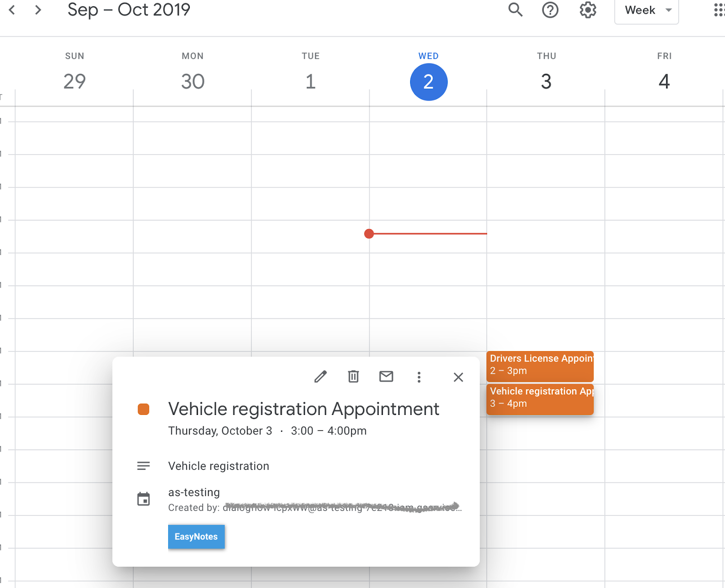Image resolution: width=725 pixels, height=588 pixels.
Task: Open the Support help icon
Action: tap(550, 10)
